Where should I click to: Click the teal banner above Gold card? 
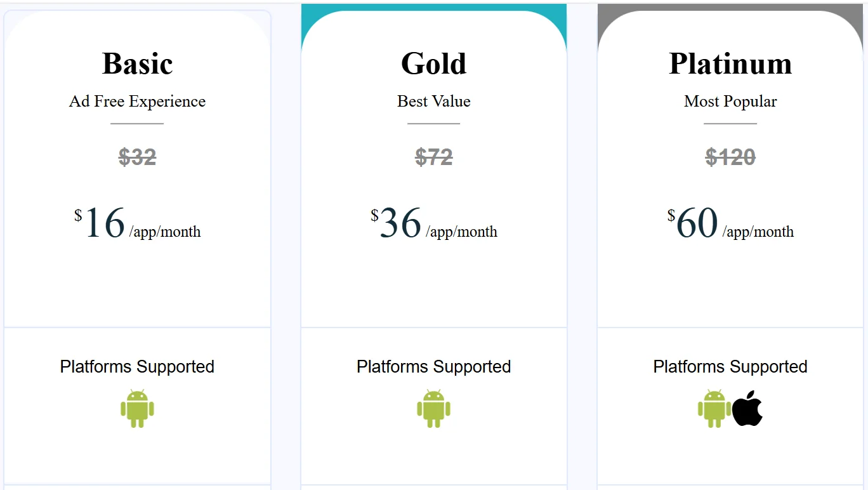pos(433,8)
